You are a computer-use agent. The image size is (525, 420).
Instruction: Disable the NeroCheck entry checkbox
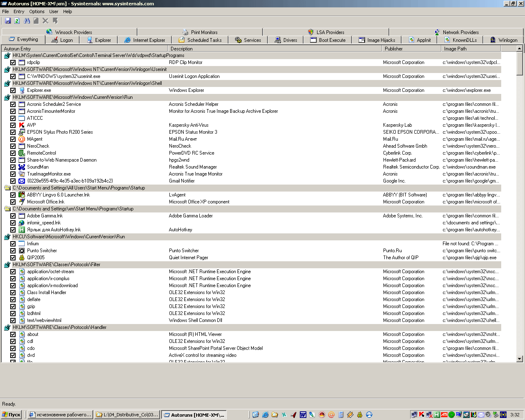point(13,146)
